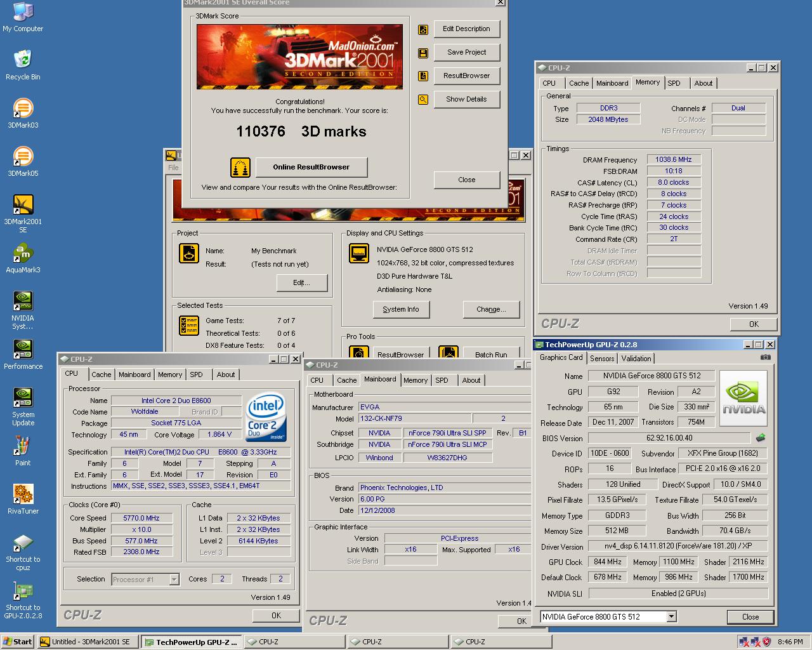Screen dimensions: 812x650
Task: Launch 3DMark2001 SE desktop shortcut
Action: click(x=23, y=214)
